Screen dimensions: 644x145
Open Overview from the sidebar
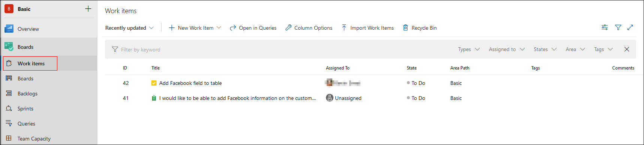click(28, 29)
